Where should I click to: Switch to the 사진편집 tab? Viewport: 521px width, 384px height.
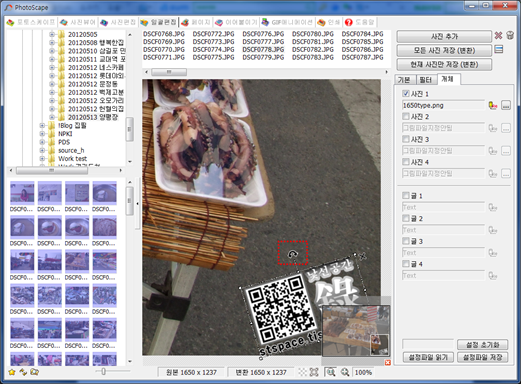click(x=118, y=22)
